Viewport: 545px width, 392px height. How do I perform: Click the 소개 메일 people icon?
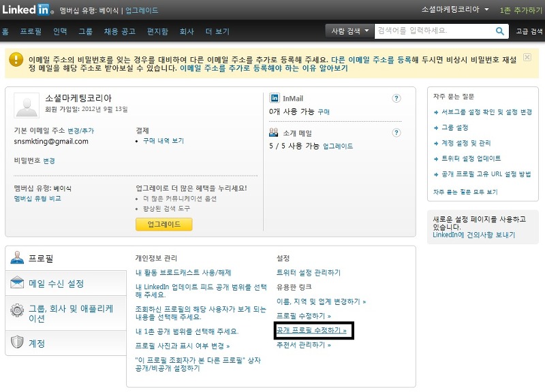click(274, 132)
